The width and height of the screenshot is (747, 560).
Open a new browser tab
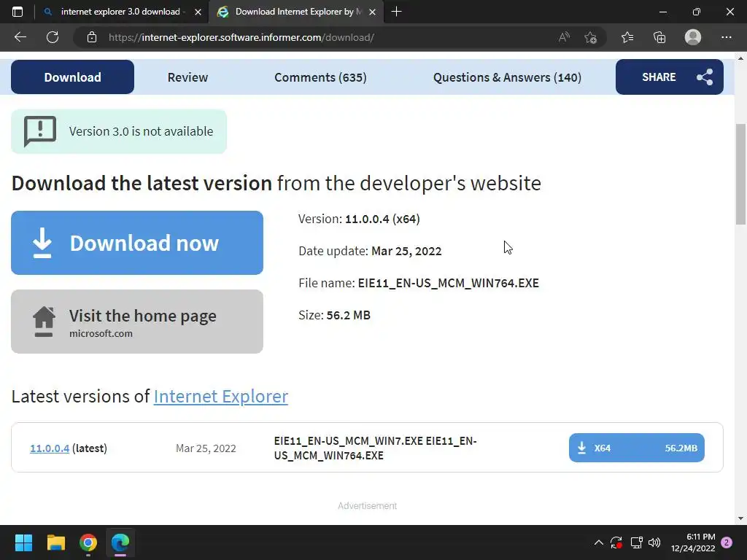(x=396, y=12)
